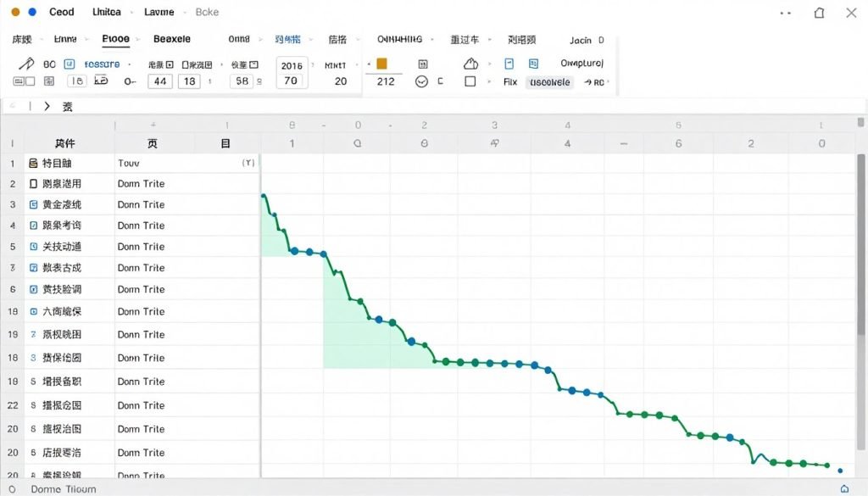
Task: Click the 'kD' strikethrough icon in toolbar
Action: [101, 81]
